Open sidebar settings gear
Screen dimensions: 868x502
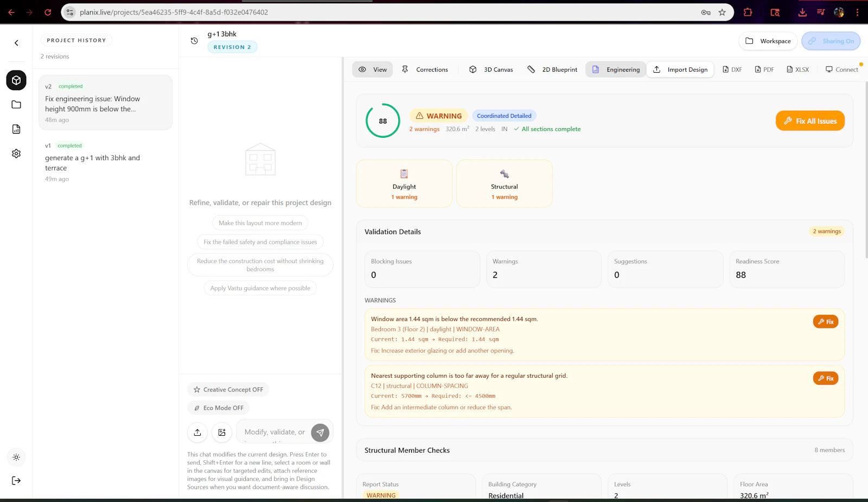point(16,153)
